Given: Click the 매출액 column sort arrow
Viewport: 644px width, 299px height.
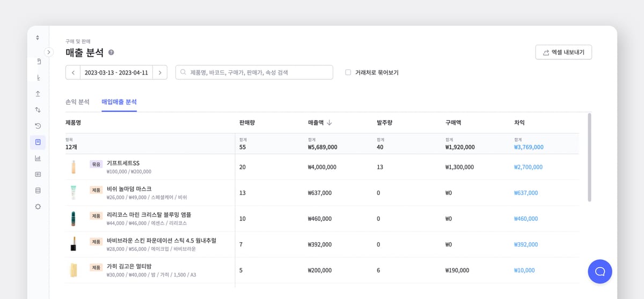Looking at the screenshot, I should pos(330,123).
